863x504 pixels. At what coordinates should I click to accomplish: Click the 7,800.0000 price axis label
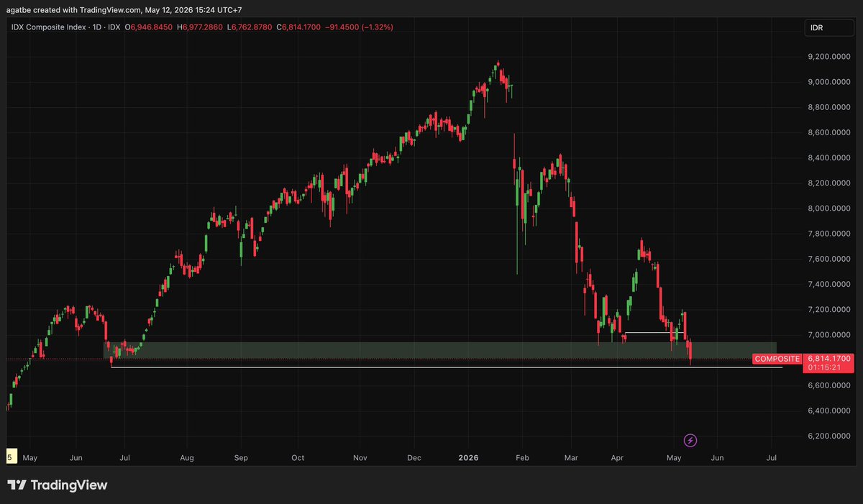click(x=829, y=234)
